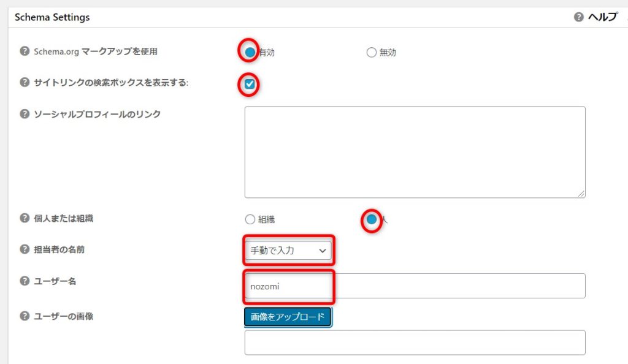Select 組織 radio button
This screenshot has height=364, width=628.
click(250, 219)
